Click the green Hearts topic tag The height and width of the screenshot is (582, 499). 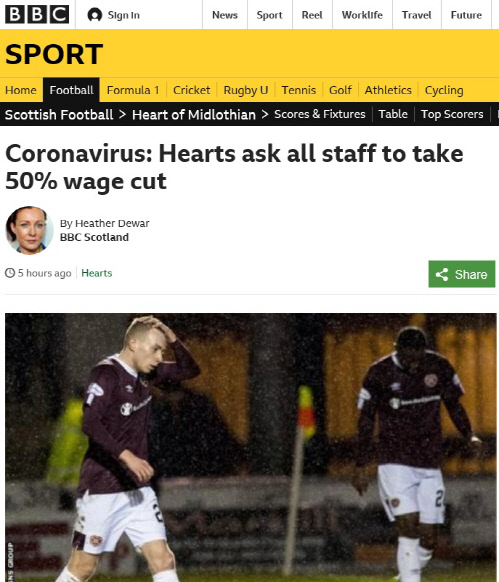(97, 273)
